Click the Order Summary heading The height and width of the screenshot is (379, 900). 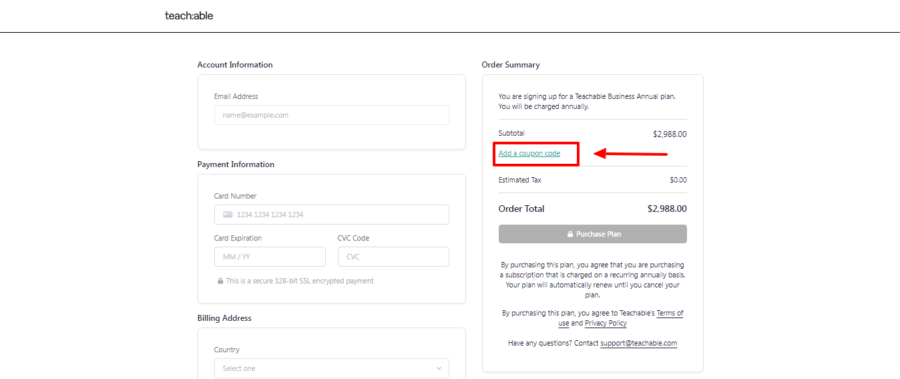point(511,65)
